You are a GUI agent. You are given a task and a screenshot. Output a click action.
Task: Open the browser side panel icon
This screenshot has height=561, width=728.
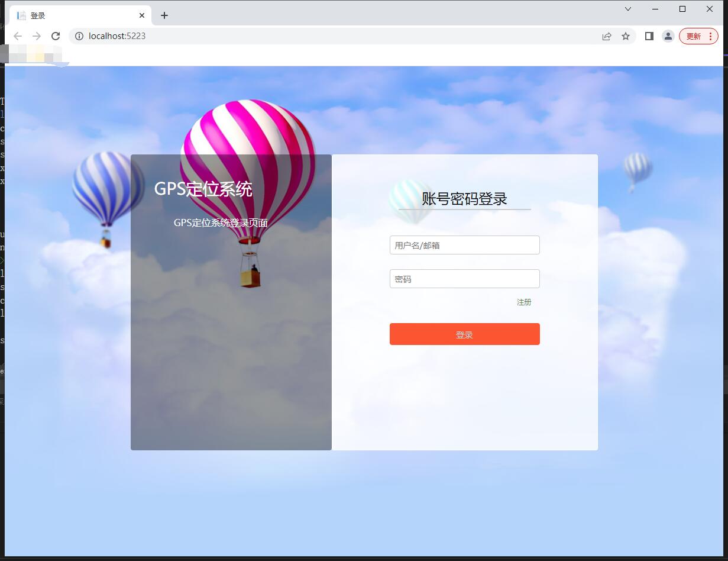tap(649, 36)
